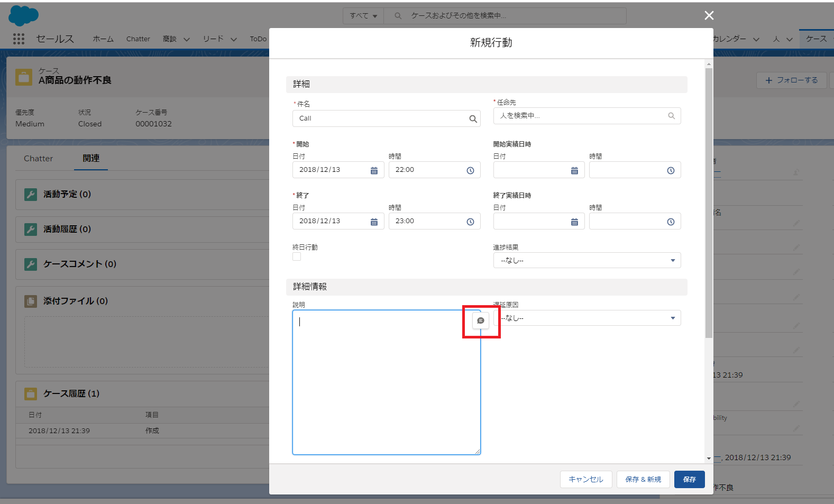Click inside the 説明 text area
Screen dimensions: 834x504
pos(386,382)
